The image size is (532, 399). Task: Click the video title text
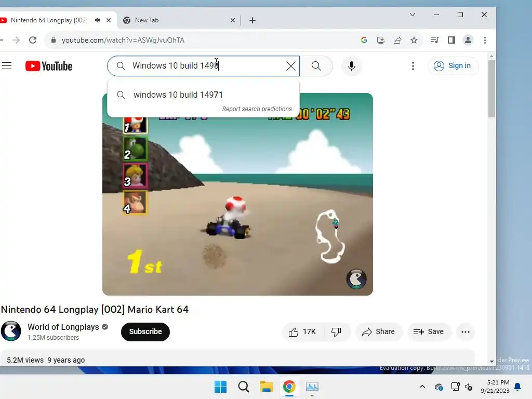[95, 310]
